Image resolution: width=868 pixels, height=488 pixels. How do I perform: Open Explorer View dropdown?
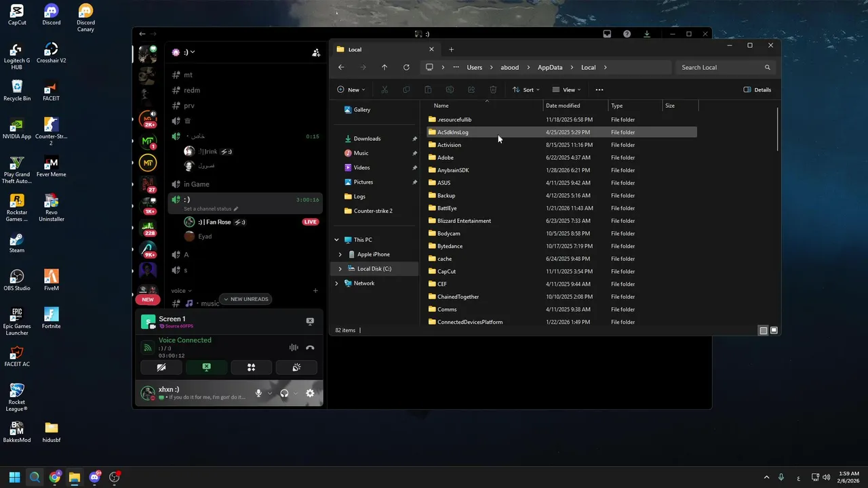coord(567,89)
